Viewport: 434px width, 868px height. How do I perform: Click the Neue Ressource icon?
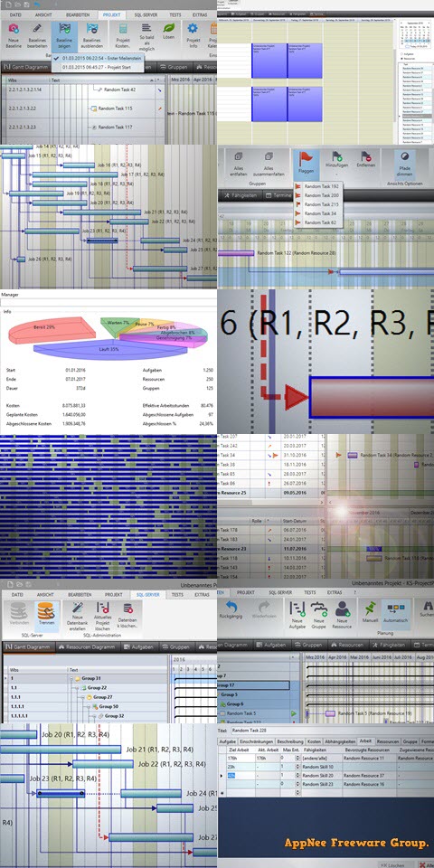point(342,609)
